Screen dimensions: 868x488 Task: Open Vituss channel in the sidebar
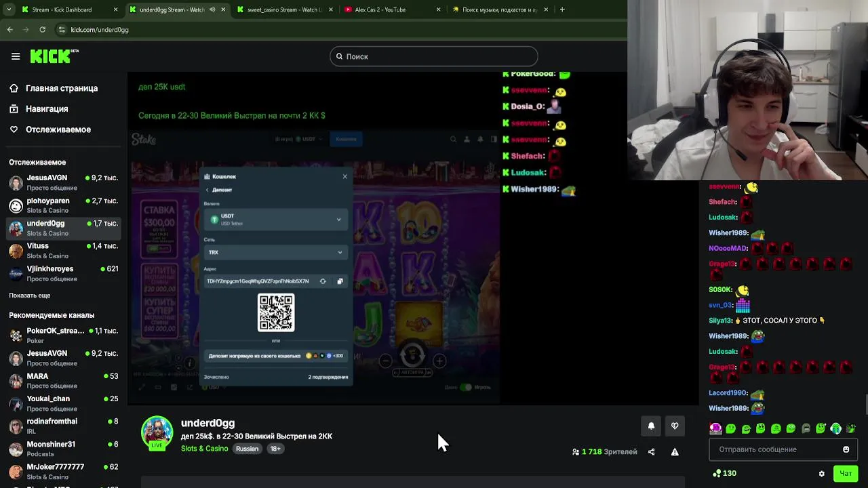tap(64, 251)
